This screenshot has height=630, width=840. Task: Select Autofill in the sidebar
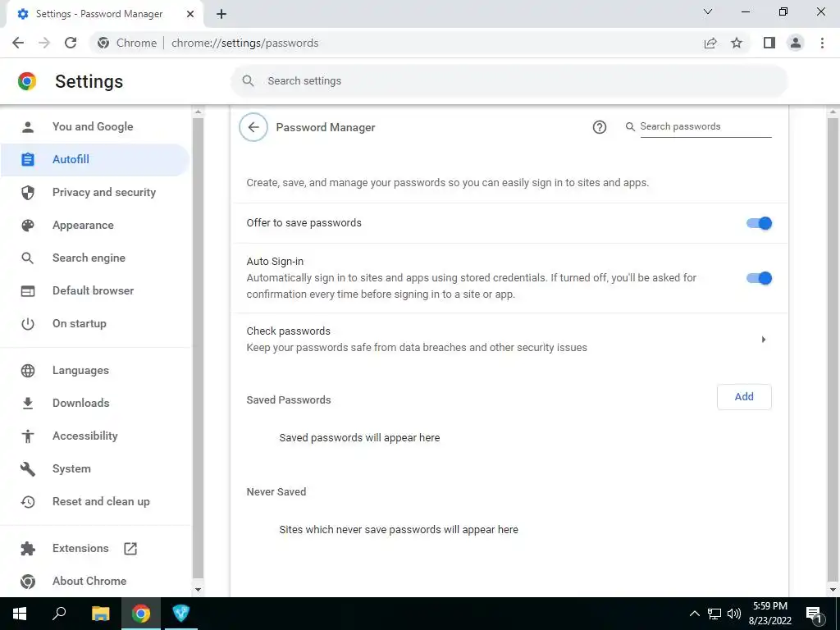click(95, 159)
